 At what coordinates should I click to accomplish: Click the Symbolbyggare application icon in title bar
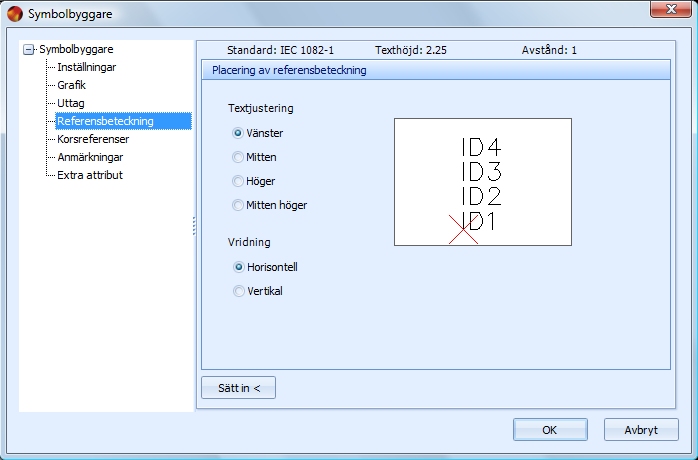click(x=14, y=14)
